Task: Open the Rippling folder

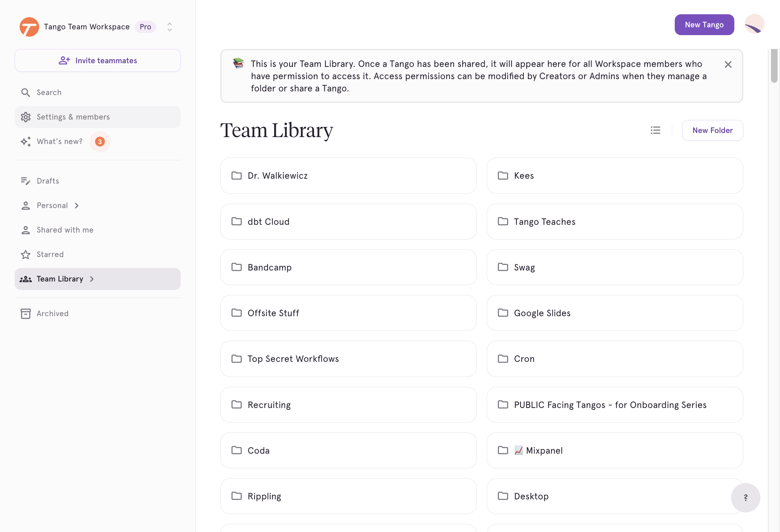Action: pos(348,496)
